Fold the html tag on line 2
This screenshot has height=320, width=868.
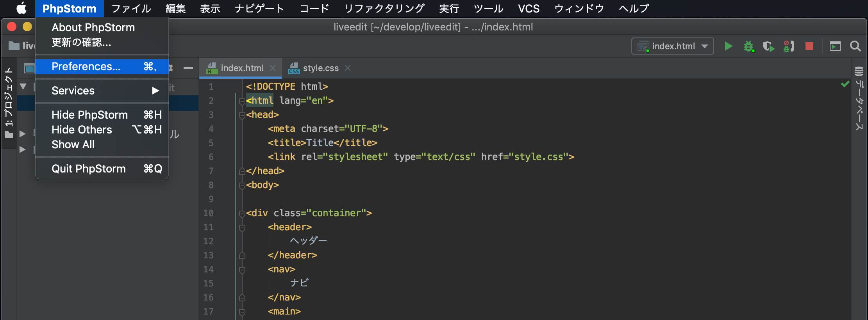coord(242,101)
